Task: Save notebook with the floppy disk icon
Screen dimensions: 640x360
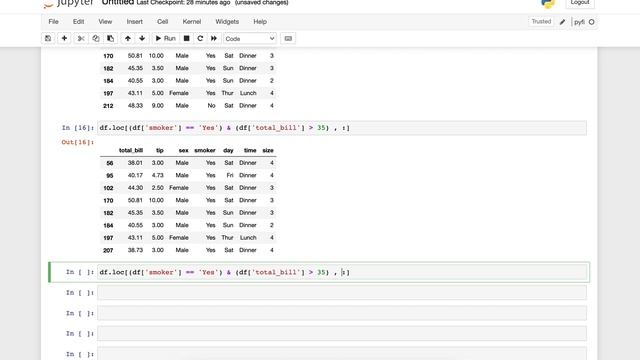Action: [48, 38]
